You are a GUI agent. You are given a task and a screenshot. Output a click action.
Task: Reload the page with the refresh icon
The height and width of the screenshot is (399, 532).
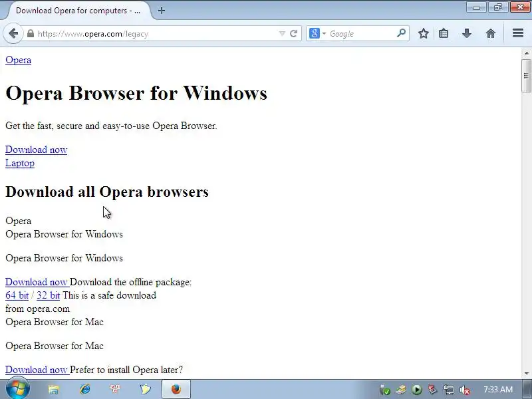tap(294, 34)
